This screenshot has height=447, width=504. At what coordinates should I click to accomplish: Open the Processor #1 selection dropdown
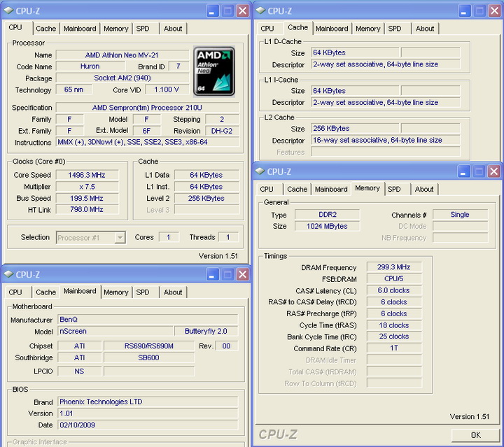pos(120,238)
